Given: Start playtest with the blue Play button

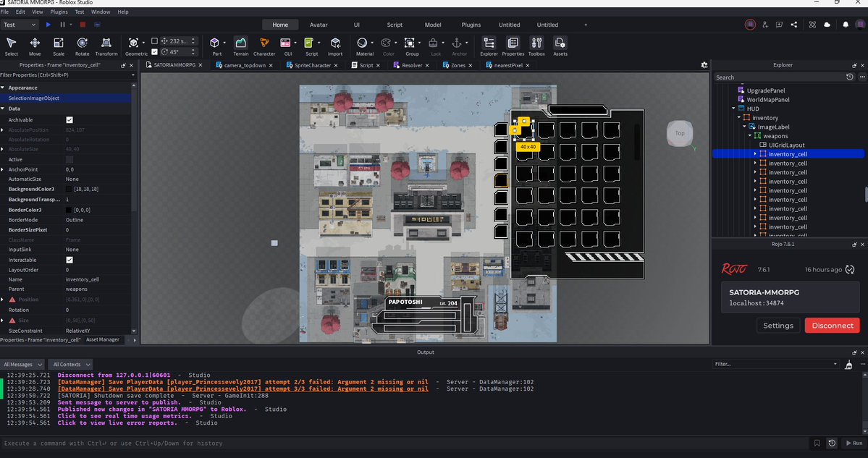Looking at the screenshot, I should click(49, 25).
